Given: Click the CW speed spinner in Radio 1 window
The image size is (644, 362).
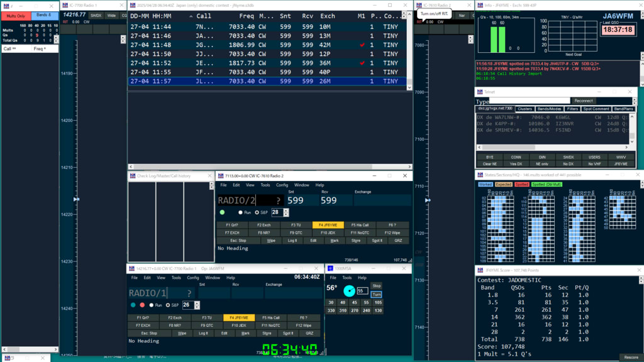Looking at the screenshot, I should click(x=197, y=305).
